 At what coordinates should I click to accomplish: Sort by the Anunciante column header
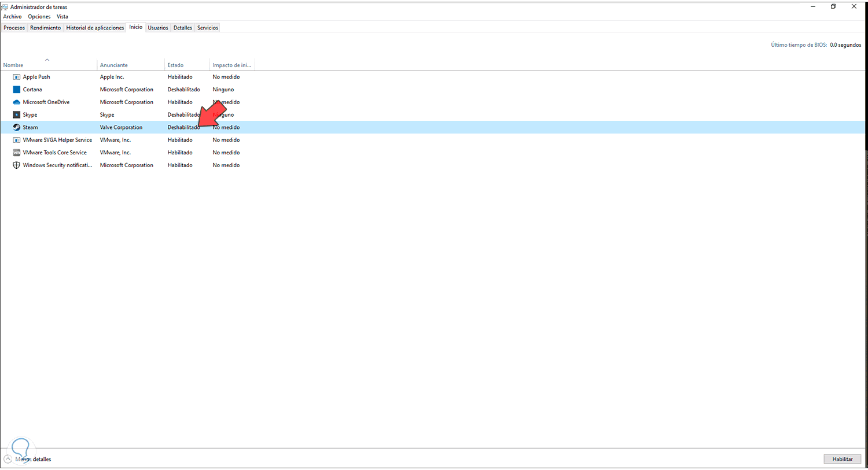[x=131, y=65]
